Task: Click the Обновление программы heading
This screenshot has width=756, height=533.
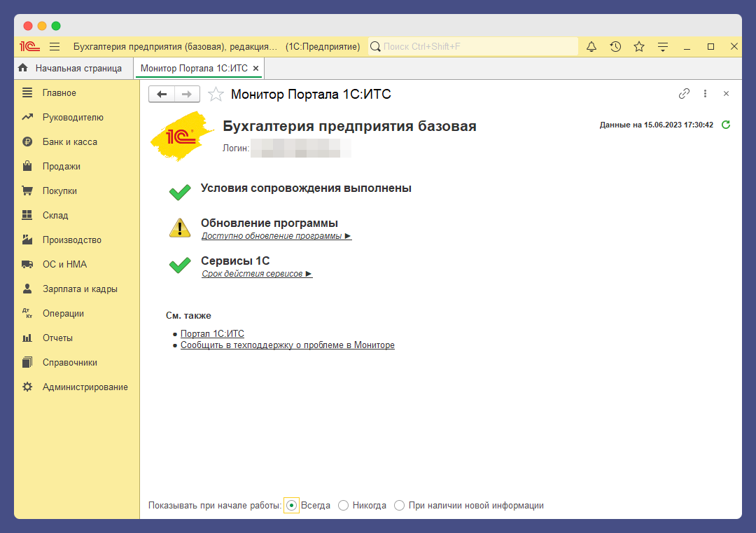Action: (269, 223)
